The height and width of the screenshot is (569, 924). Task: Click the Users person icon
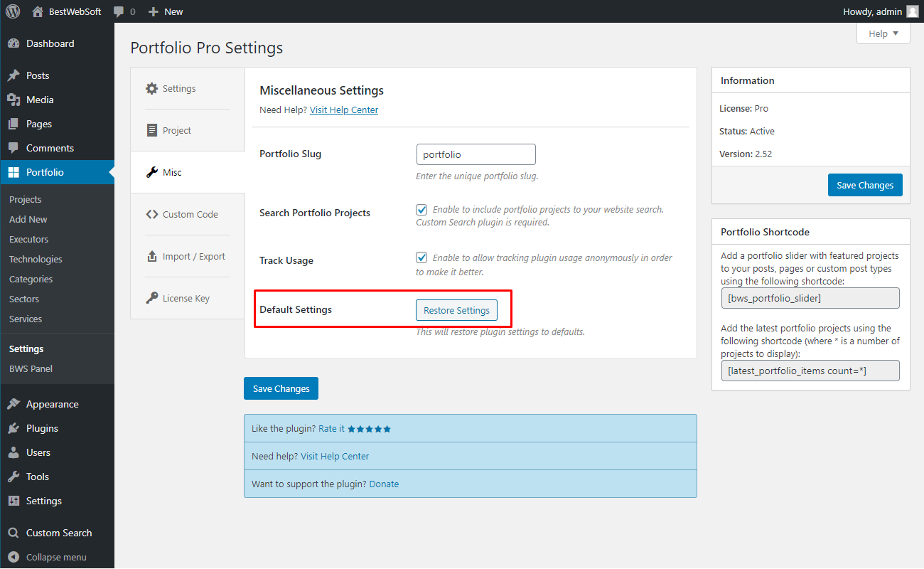14,452
